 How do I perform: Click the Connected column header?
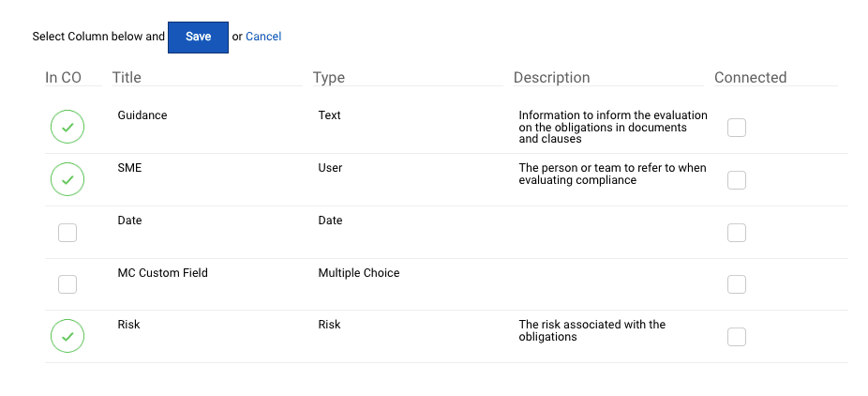click(x=750, y=78)
